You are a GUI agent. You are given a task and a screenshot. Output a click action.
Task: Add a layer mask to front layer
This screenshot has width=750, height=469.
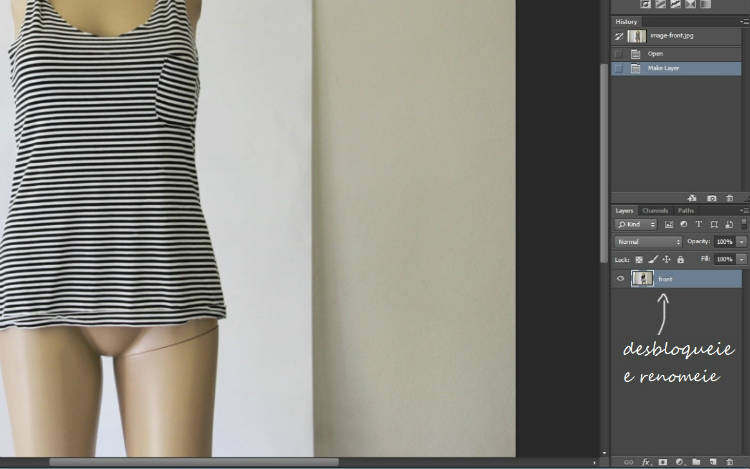[662, 462]
